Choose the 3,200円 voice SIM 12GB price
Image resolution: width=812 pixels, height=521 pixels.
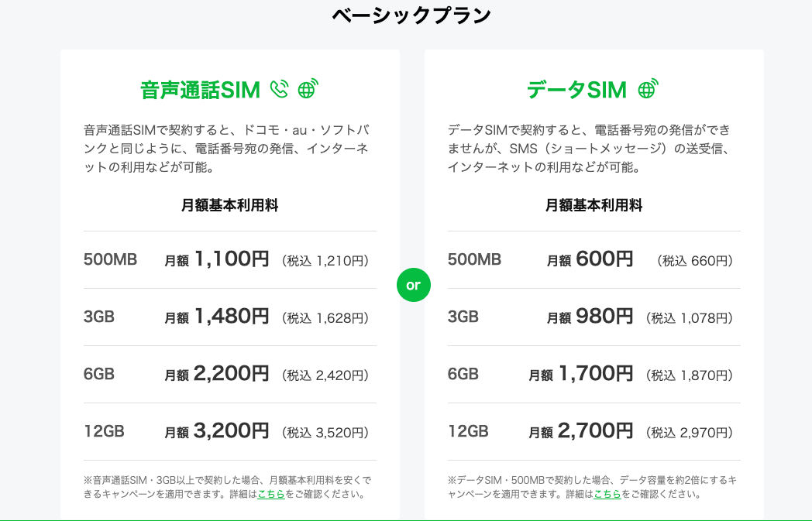tap(232, 431)
